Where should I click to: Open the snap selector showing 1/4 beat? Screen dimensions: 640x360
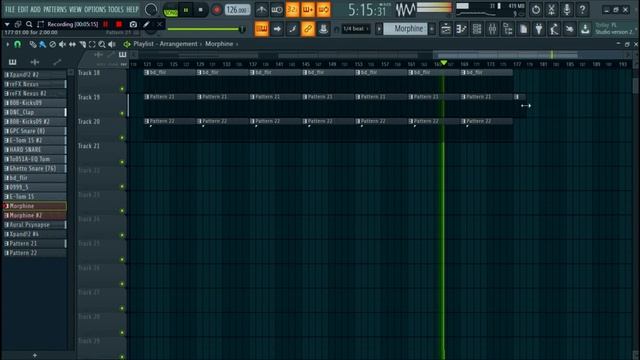pyautogui.click(x=356, y=29)
